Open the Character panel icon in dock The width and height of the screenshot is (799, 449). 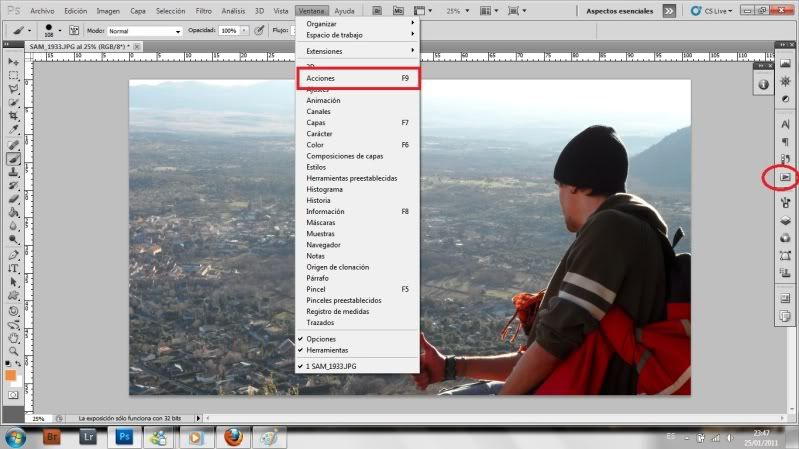(785, 124)
